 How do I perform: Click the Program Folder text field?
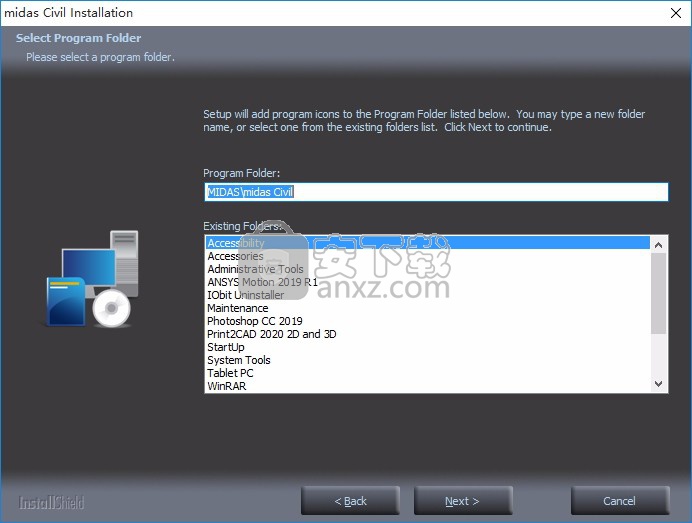click(435, 192)
